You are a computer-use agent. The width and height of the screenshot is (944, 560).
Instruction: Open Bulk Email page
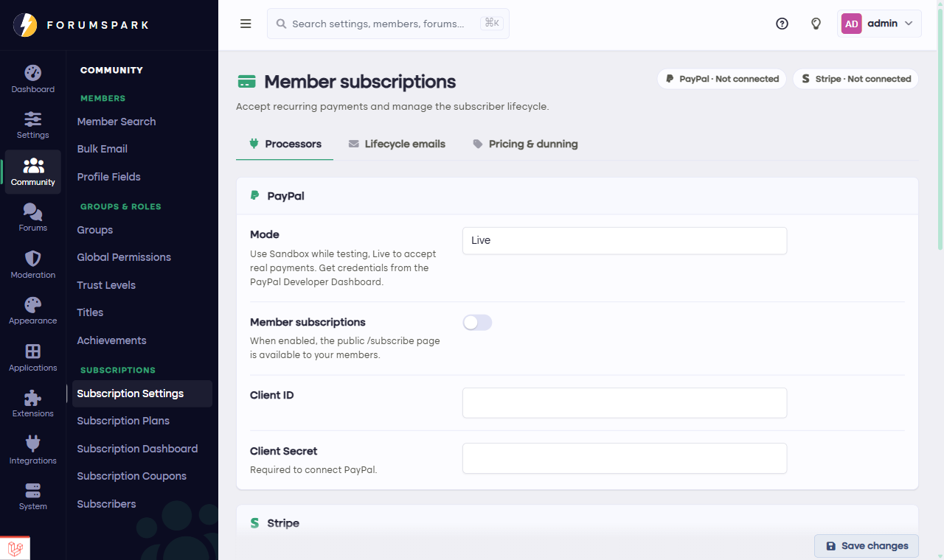(103, 149)
